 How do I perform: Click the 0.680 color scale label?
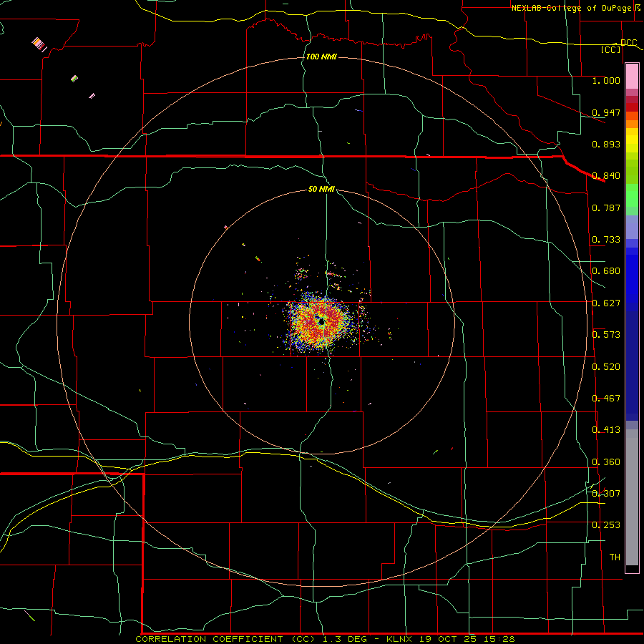tap(606, 270)
